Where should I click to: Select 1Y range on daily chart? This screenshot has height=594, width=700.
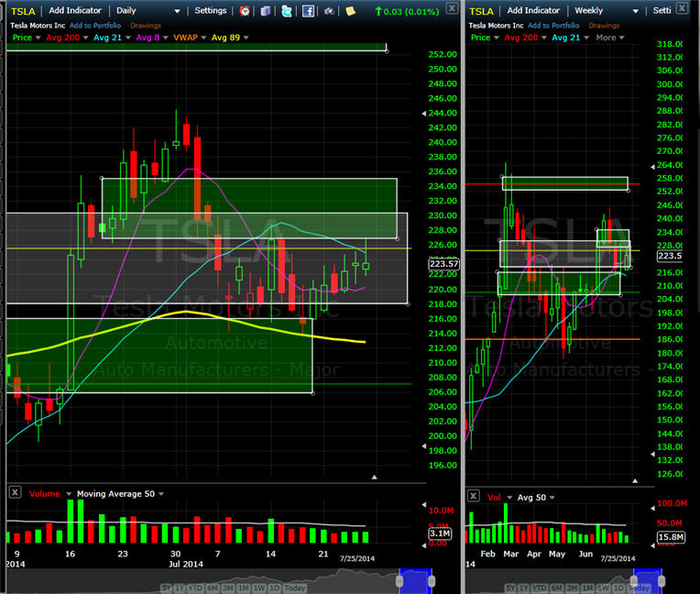click(x=180, y=588)
